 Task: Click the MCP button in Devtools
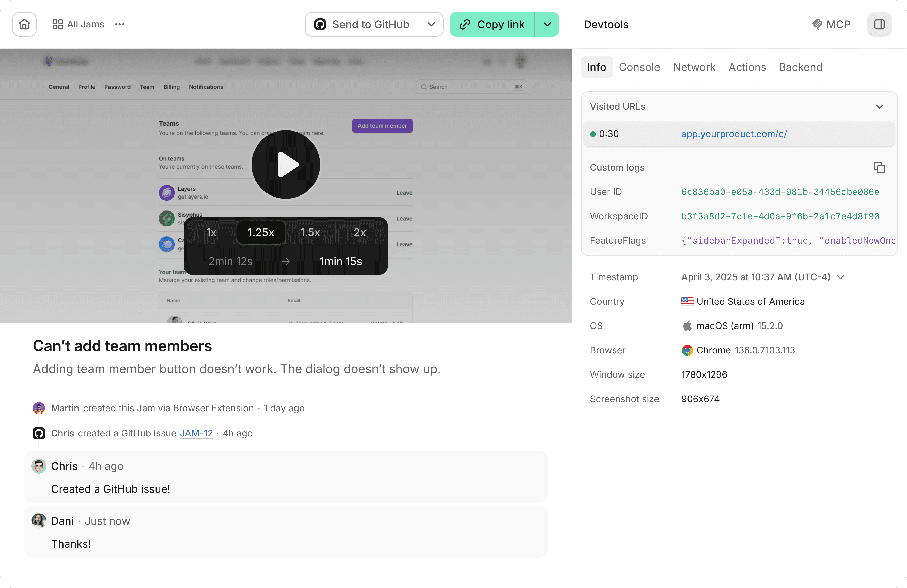[x=831, y=24]
